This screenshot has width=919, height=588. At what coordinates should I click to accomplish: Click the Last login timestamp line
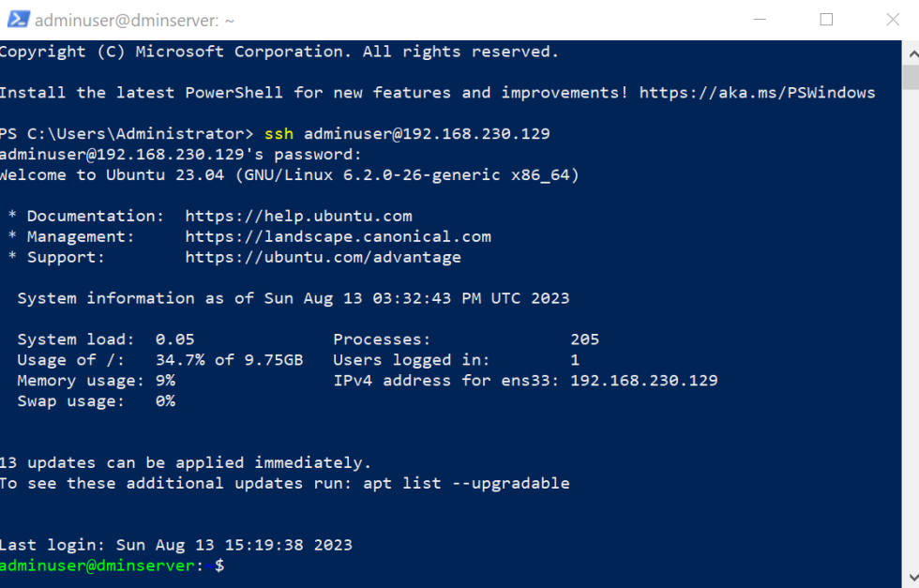(x=175, y=545)
